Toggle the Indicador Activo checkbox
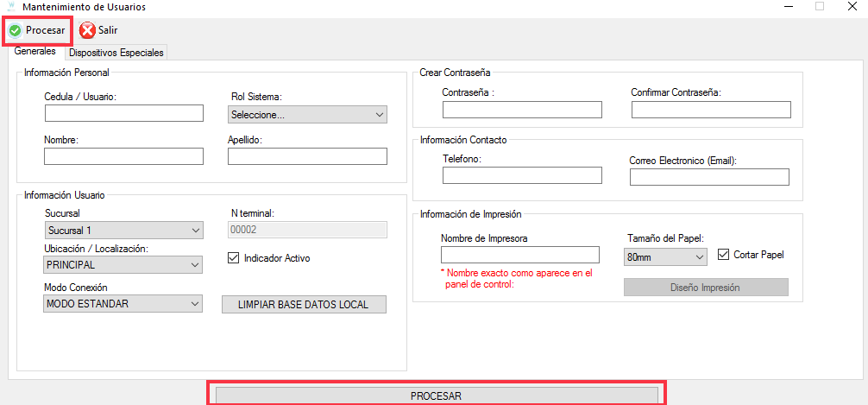This screenshot has height=405, width=868. click(233, 257)
